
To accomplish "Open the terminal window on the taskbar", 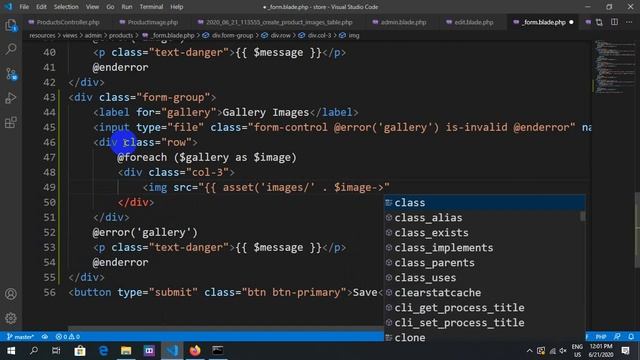I will pyautogui.click(x=218, y=351).
